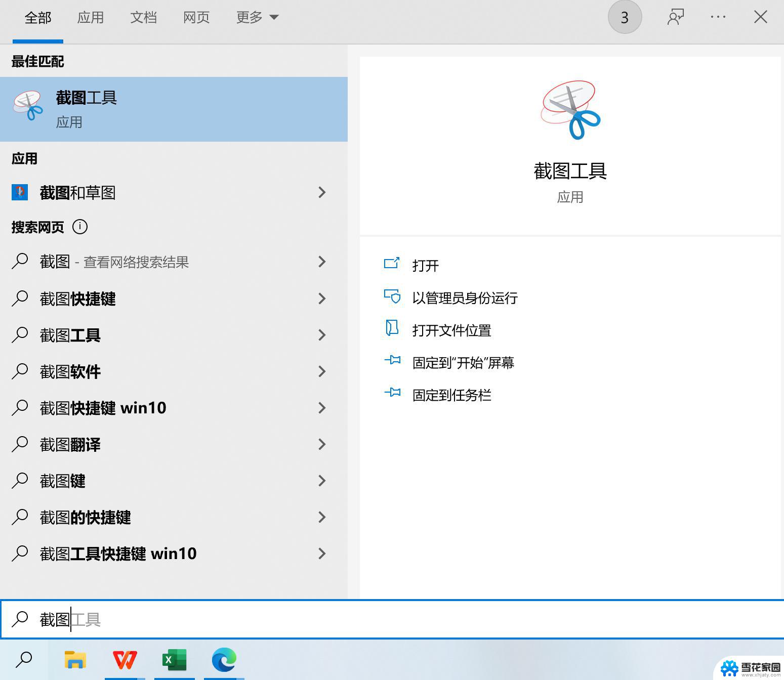Select the 截图软件 search suggestion
This screenshot has height=680, width=784.
pyautogui.click(x=174, y=371)
